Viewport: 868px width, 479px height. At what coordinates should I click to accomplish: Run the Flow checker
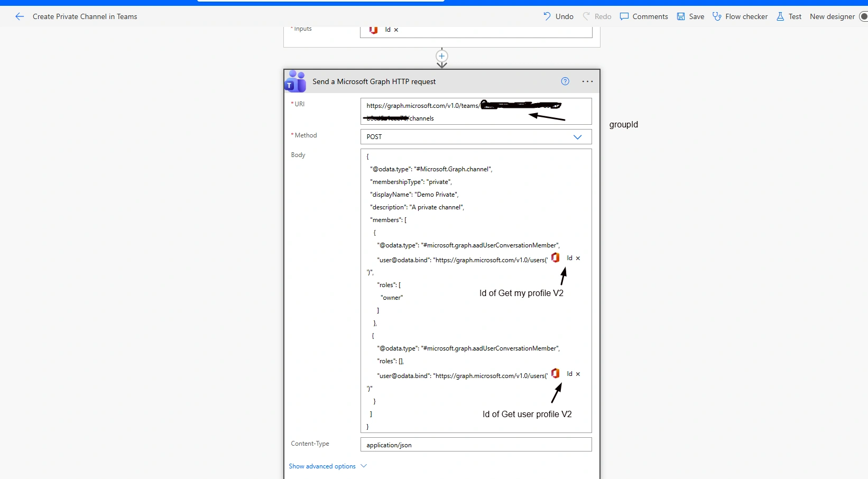pos(740,16)
